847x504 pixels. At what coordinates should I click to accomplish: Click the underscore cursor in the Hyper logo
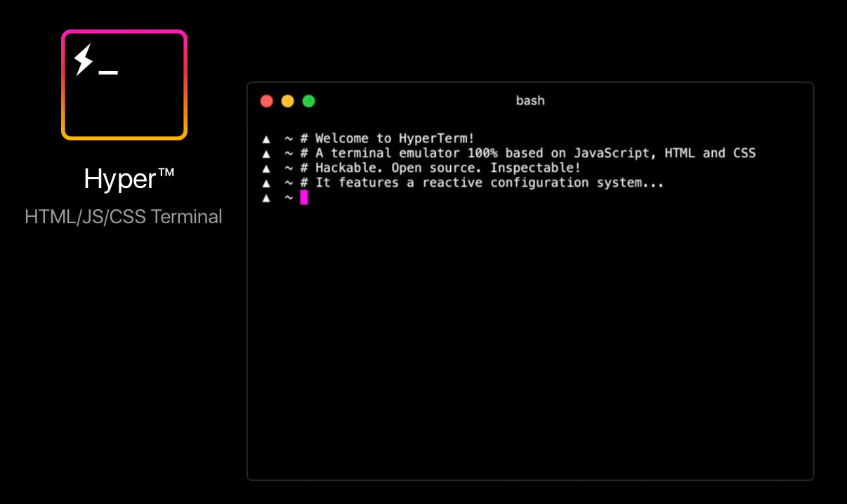tap(108, 73)
